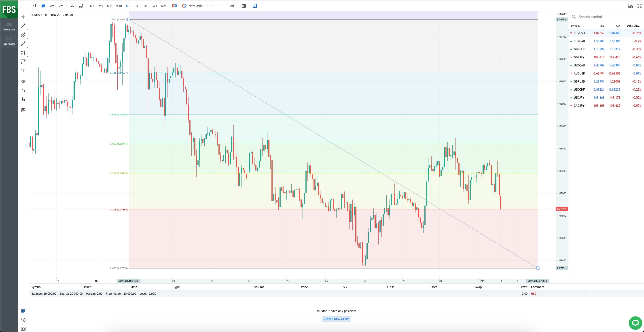Toggle the Market Watch panel icon

[x=254, y=6]
